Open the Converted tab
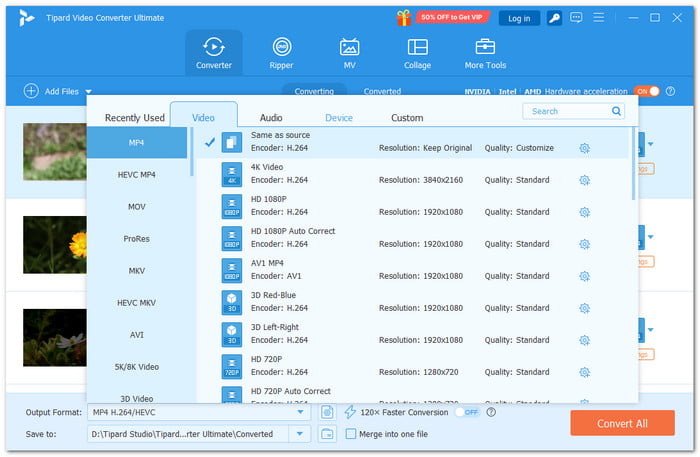700x457 pixels. [382, 91]
